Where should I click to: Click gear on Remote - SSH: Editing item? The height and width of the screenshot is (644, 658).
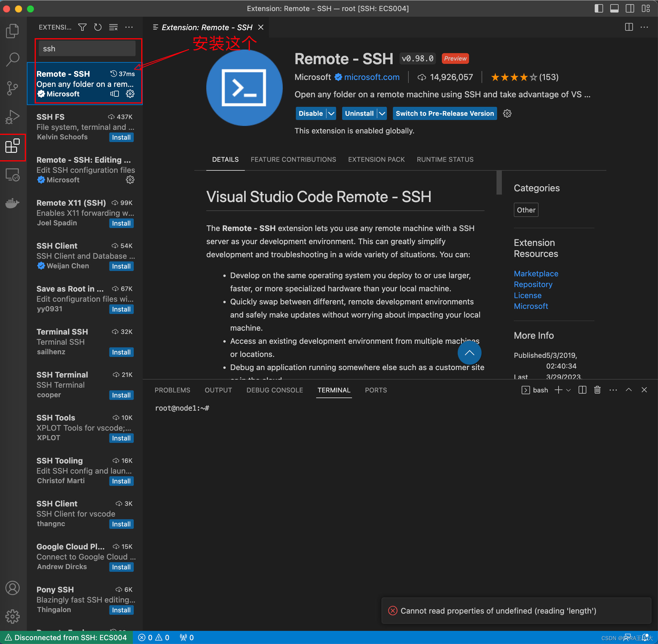pos(130,180)
